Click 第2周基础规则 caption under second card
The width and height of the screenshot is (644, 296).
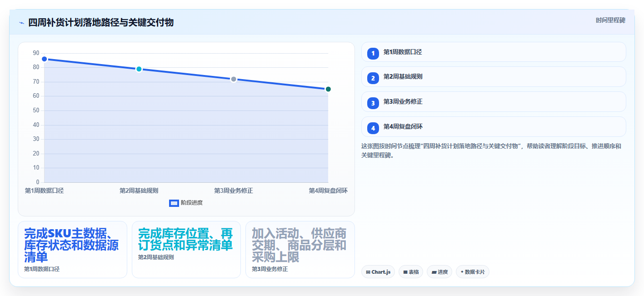[x=156, y=257]
